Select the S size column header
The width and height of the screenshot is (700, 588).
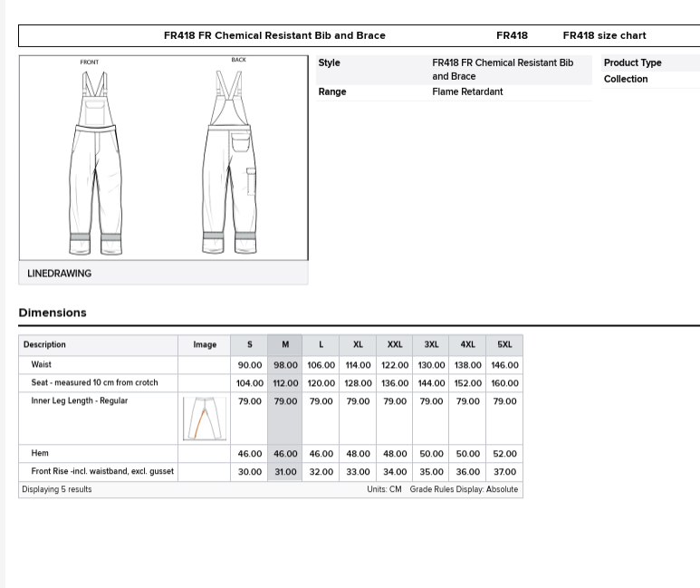click(x=249, y=345)
